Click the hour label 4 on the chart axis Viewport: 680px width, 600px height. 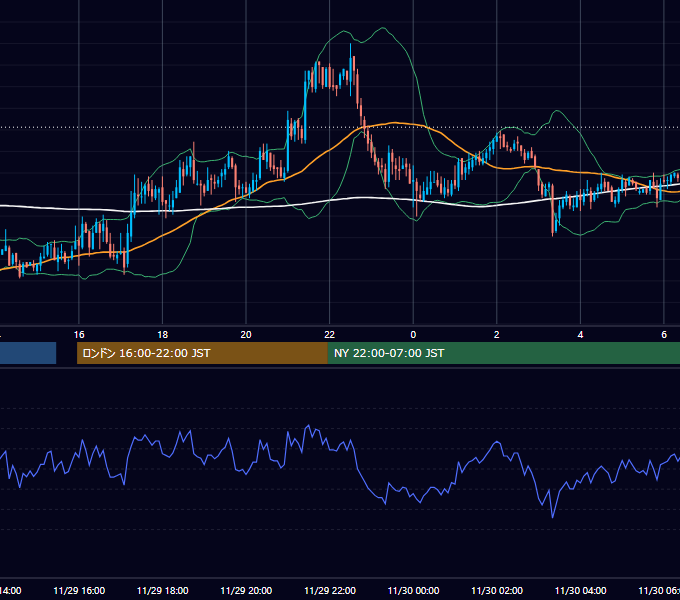(580, 335)
